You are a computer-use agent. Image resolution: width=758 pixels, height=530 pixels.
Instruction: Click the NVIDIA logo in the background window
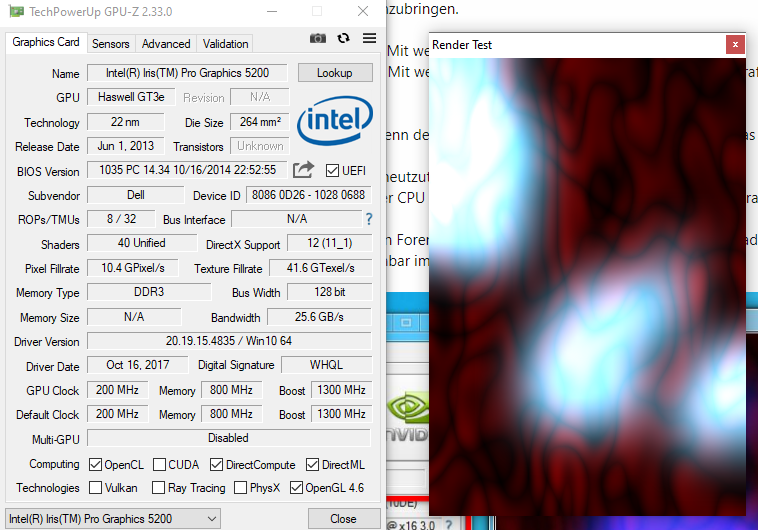pyautogui.click(x=408, y=416)
